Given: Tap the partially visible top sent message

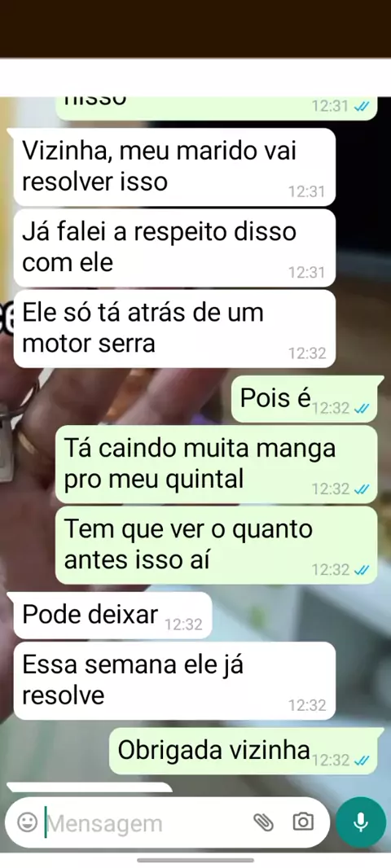Looking at the screenshot, I should tap(217, 108).
